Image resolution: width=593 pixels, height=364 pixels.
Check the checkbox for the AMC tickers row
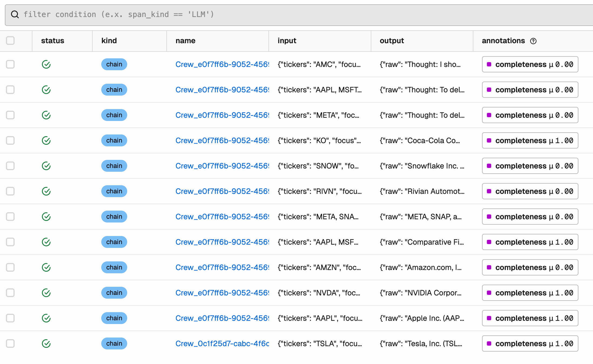tap(10, 65)
